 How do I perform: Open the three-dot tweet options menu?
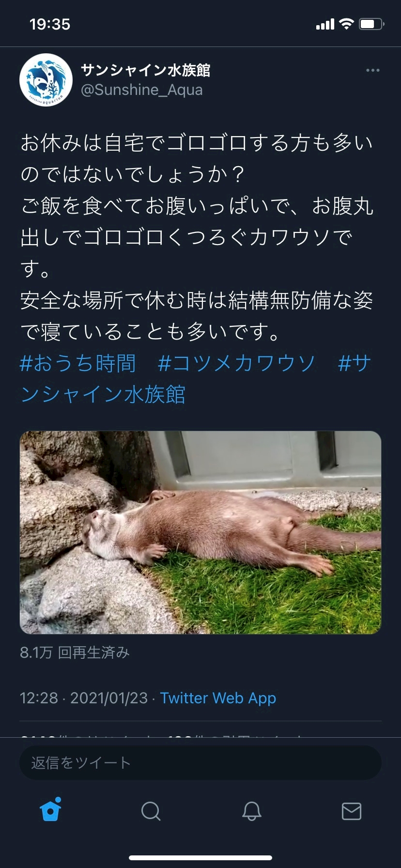372,71
